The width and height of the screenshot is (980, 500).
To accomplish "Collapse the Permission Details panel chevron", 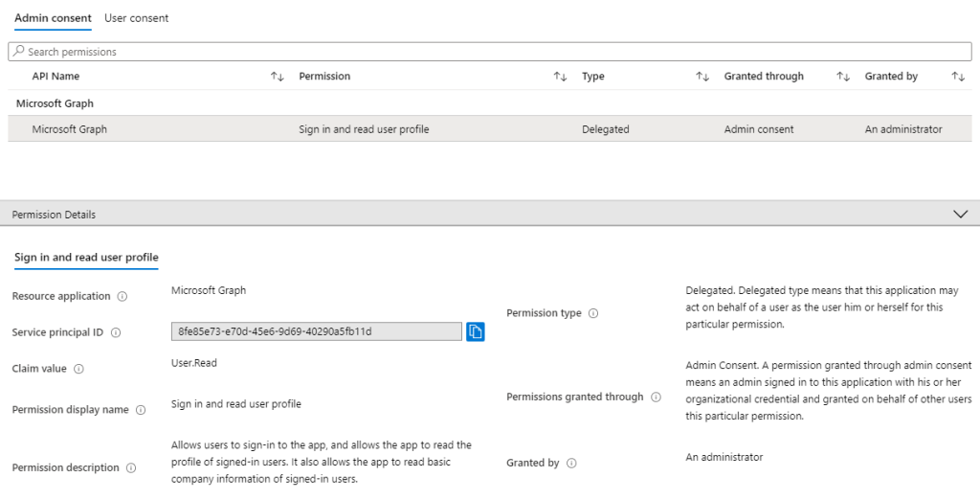I will click(962, 215).
